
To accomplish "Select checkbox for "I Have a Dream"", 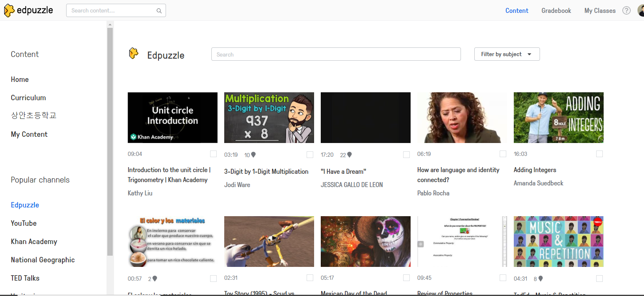I will (x=406, y=155).
